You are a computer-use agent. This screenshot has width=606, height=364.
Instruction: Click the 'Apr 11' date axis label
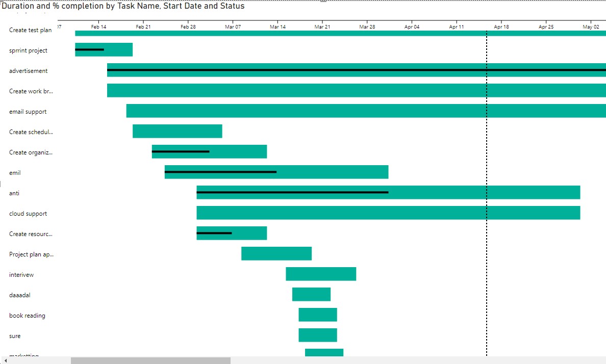[457, 27]
